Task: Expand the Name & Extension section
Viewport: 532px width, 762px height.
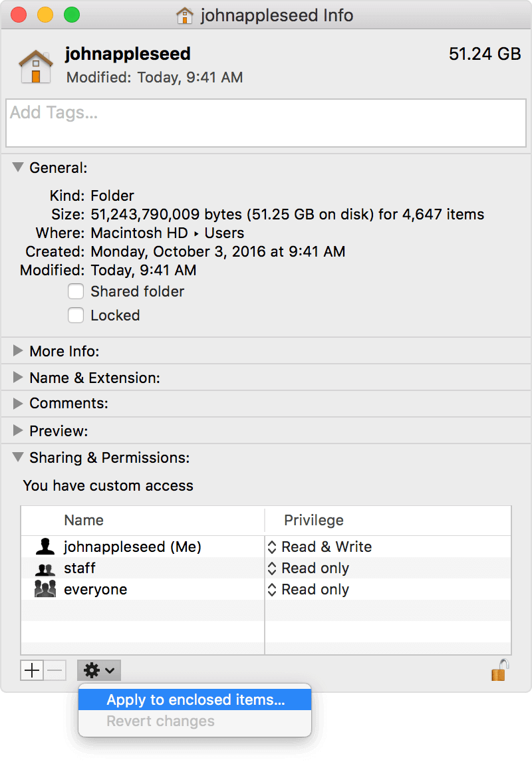Action: 17,378
